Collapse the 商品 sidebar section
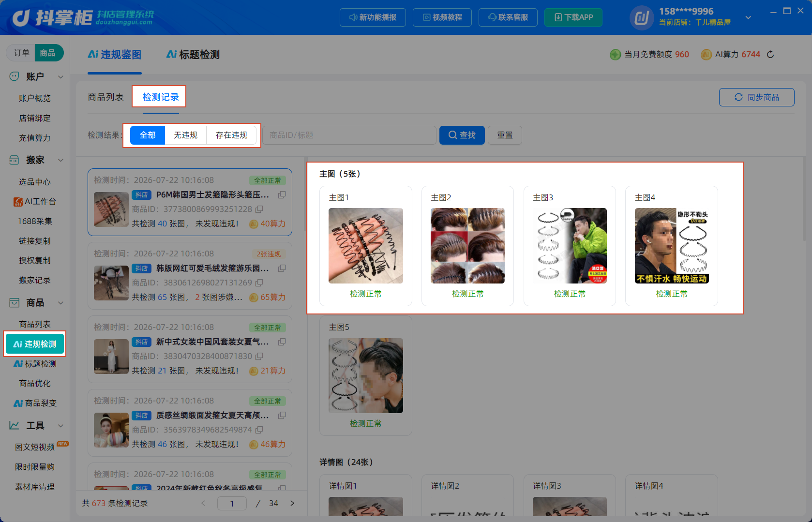This screenshot has width=812, height=522. pyautogui.click(x=61, y=303)
